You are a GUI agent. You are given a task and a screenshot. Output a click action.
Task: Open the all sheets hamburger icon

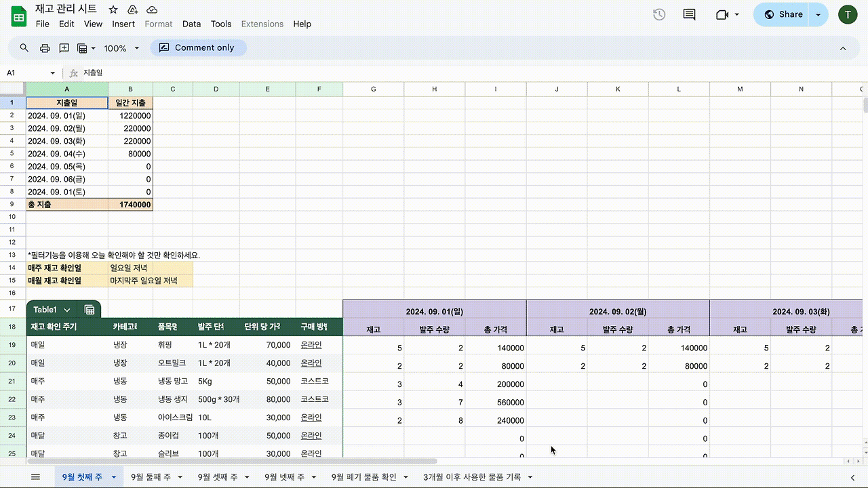click(35, 477)
